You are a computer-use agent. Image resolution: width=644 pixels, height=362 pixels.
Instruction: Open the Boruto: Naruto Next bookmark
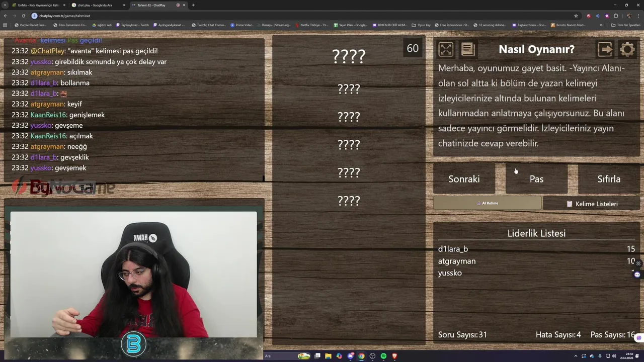(568, 25)
